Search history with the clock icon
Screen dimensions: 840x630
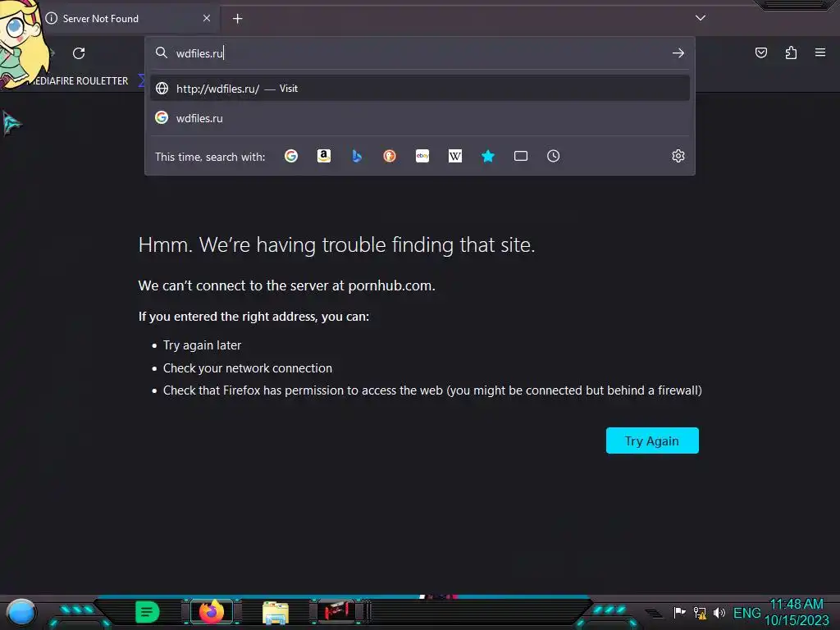554,156
